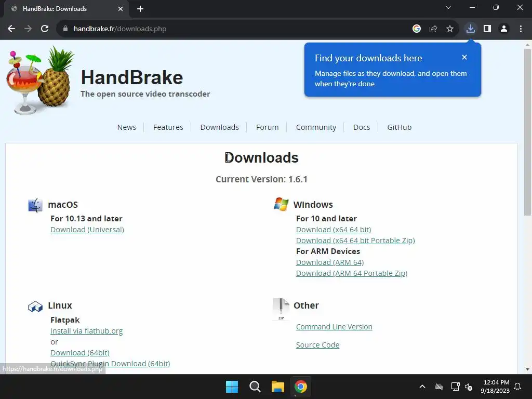The height and width of the screenshot is (399, 532).
Task: Open the Downloads menu item
Action: point(220,127)
